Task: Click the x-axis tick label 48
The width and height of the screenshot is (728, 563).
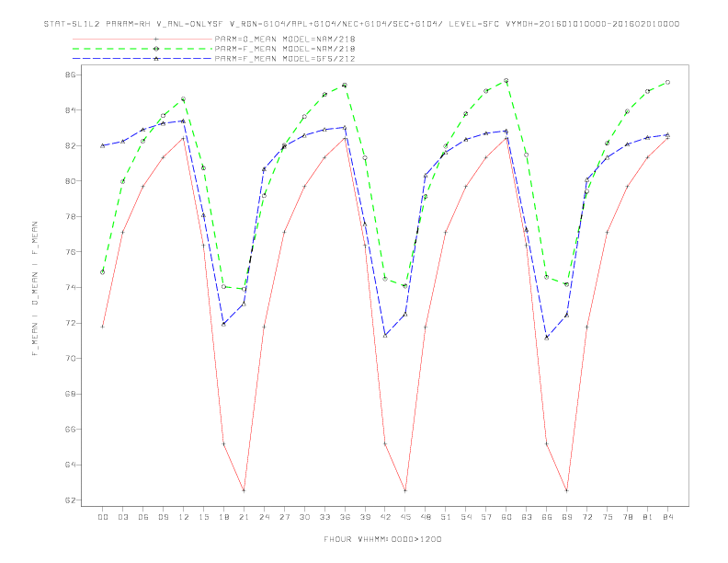Action: pos(426,517)
